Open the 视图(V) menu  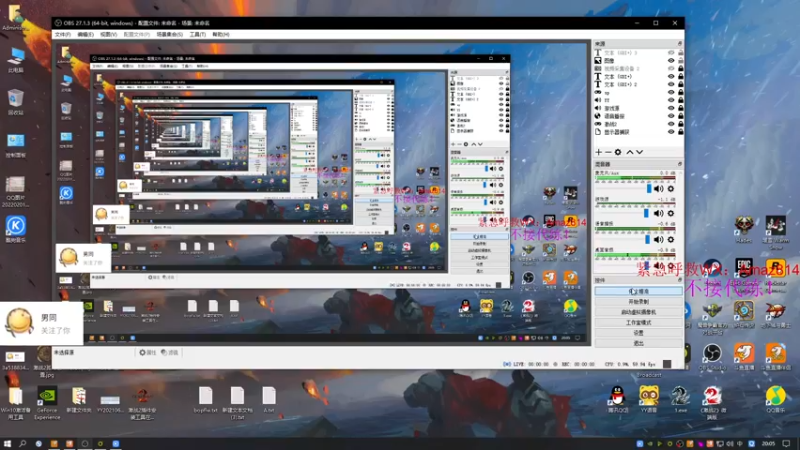(109, 35)
